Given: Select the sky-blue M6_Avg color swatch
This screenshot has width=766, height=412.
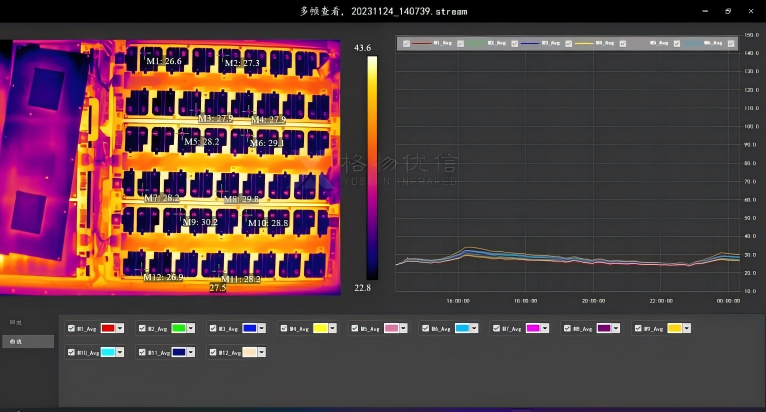Looking at the screenshot, I should [462, 328].
